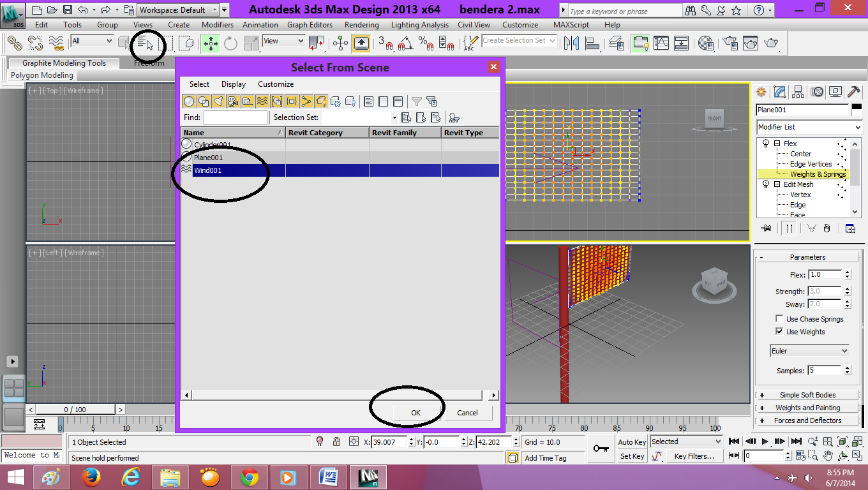Toggle Display Geometry filter in dialog
This screenshot has width=868, height=490.
click(x=189, y=101)
